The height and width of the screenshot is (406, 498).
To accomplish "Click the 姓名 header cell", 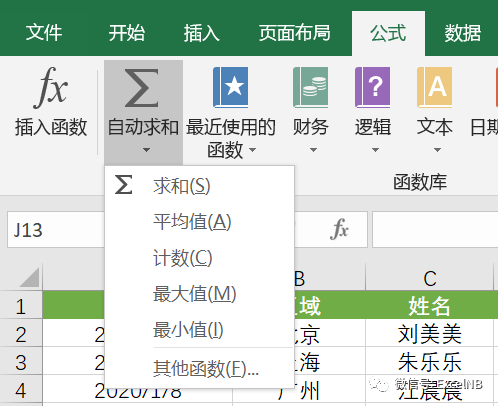I will click(429, 305).
